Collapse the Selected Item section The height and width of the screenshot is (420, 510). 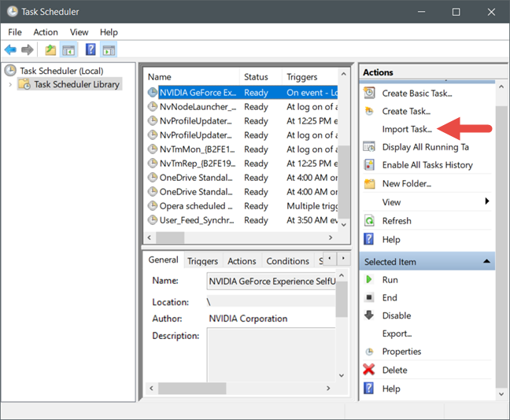(x=486, y=261)
